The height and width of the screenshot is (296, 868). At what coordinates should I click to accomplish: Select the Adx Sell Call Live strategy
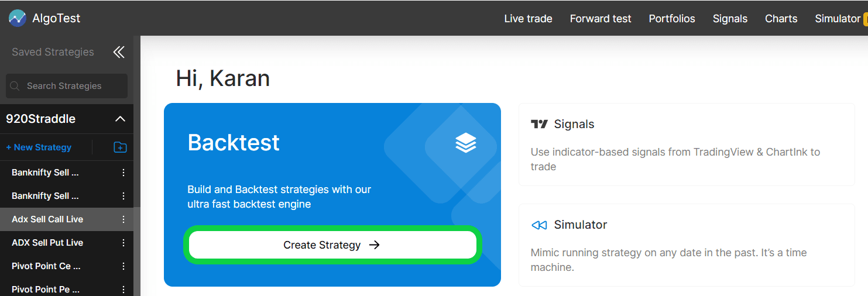pyautogui.click(x=47, y=219)
